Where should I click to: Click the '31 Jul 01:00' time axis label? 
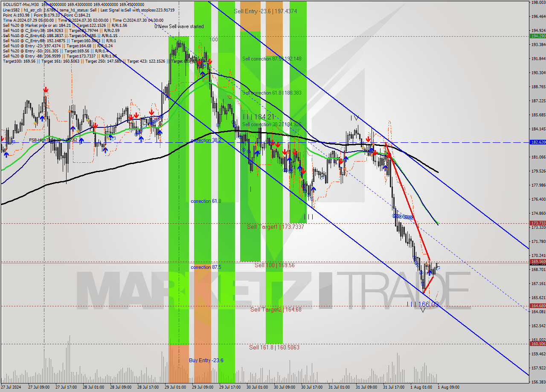pos(339,387)
